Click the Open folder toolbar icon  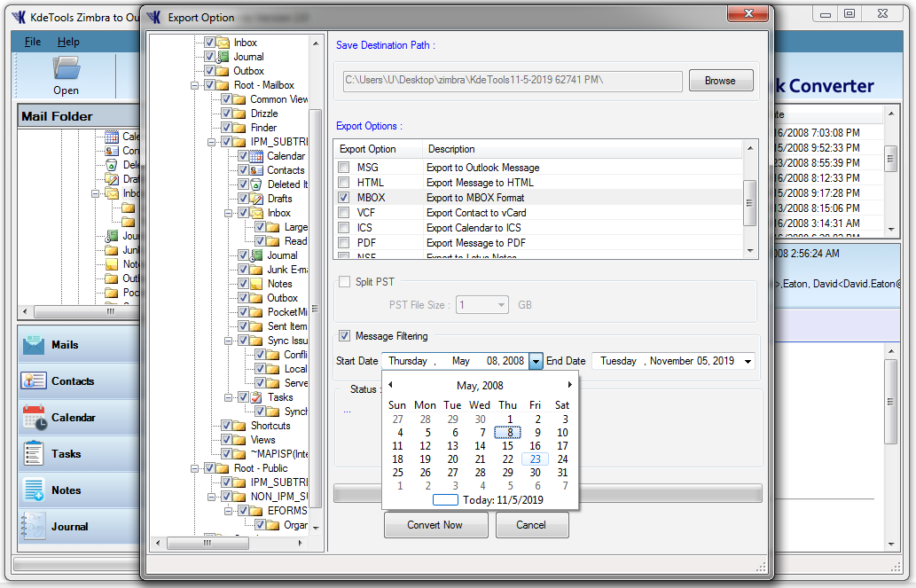66,68
